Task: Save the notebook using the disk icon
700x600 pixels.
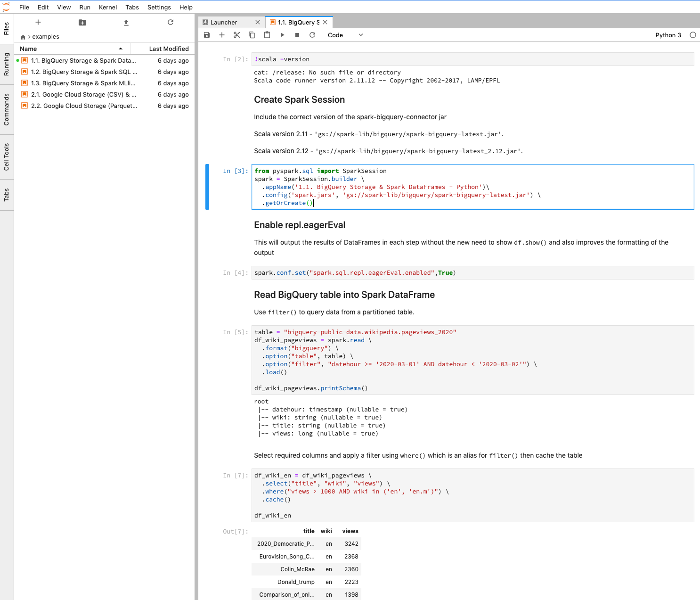Action: point(207,35)
